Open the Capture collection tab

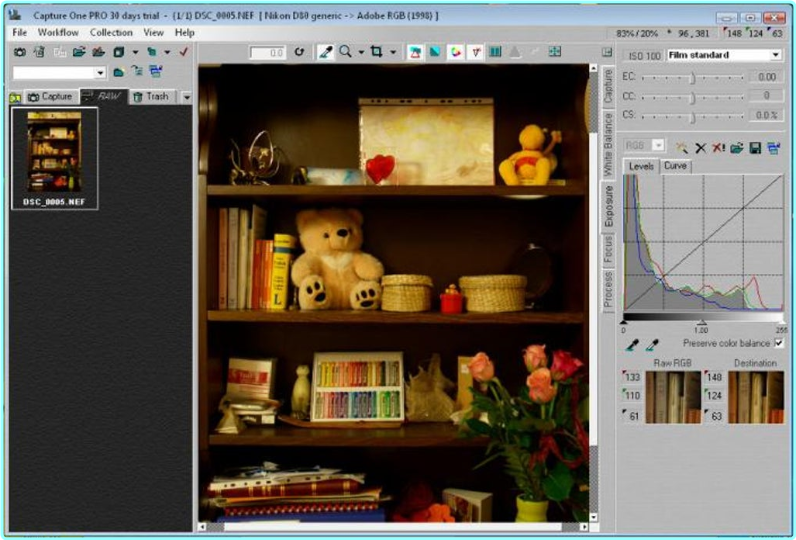coord(50,96)
